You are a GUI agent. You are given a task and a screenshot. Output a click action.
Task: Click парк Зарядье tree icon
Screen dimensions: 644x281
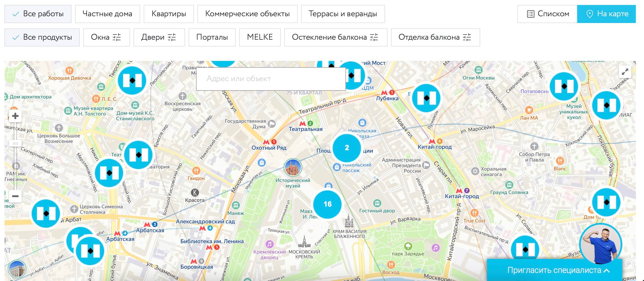coord(408,246)
